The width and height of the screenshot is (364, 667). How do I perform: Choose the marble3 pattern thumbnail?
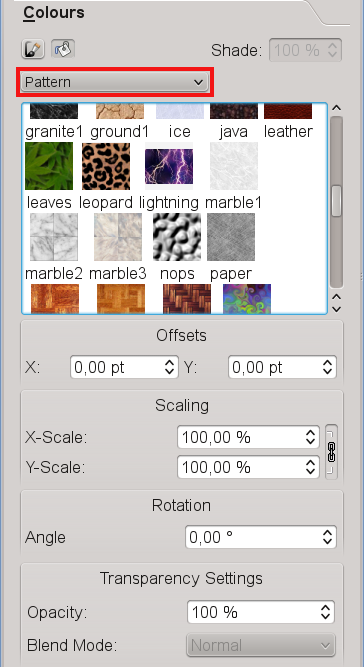click(x=118, y=237)
